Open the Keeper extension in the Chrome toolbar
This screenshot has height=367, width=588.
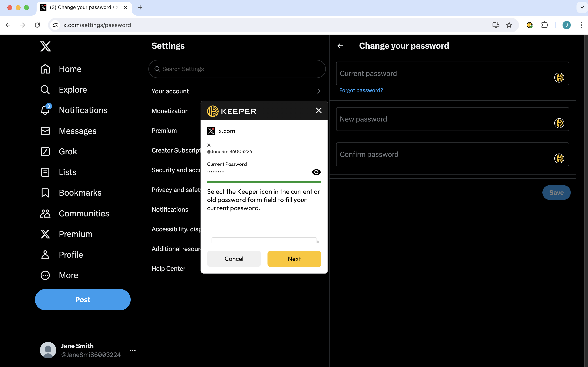[529, 25]
